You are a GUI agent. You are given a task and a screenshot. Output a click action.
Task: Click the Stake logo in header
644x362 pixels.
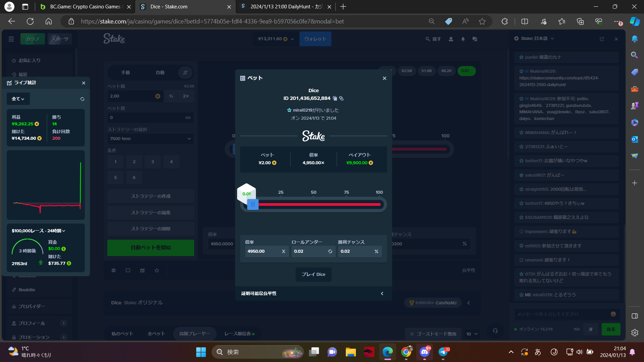(114, 39)
